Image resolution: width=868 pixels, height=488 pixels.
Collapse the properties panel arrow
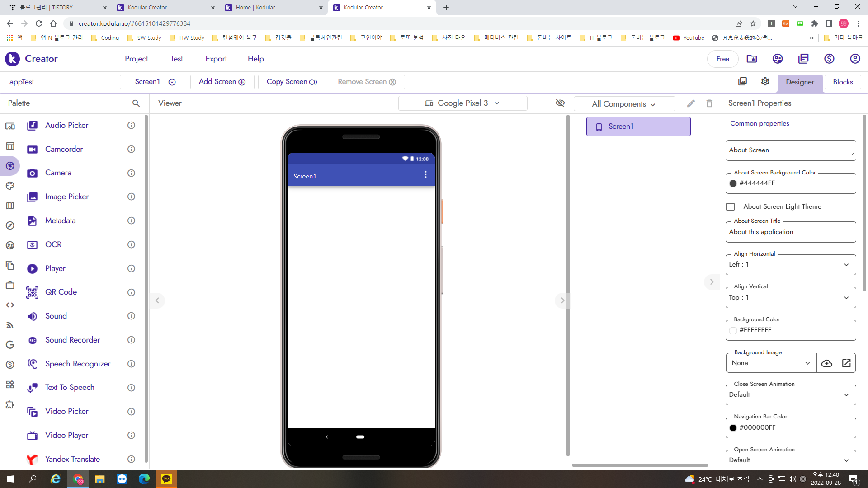click(712, 282)
